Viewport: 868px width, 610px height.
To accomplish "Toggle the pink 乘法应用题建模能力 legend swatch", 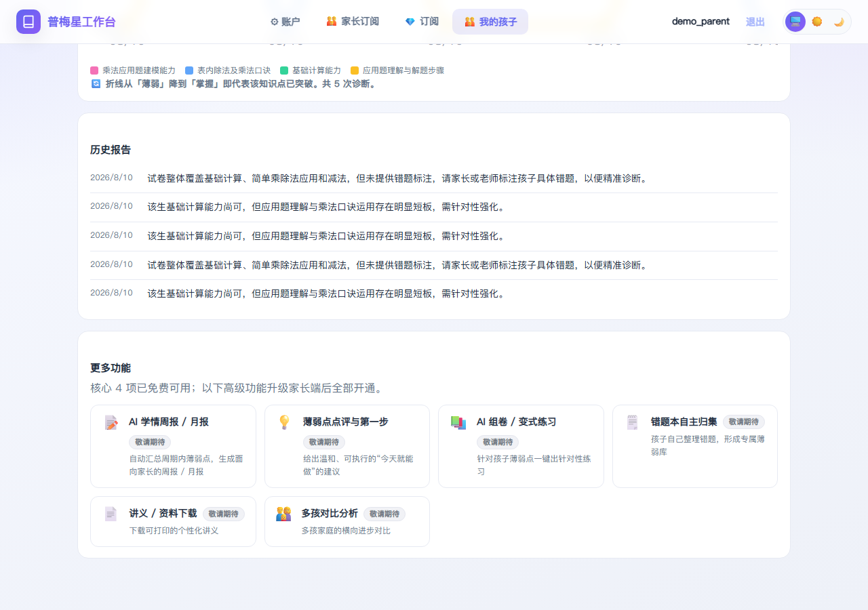I will 94,70.
